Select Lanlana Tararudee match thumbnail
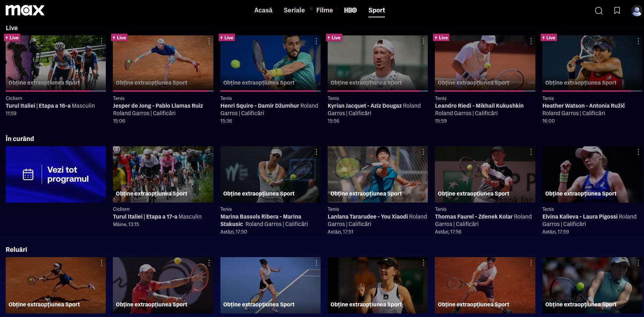The width and height of the screenshot is (644, 317). pyautogui.click(x=378, y=174)
